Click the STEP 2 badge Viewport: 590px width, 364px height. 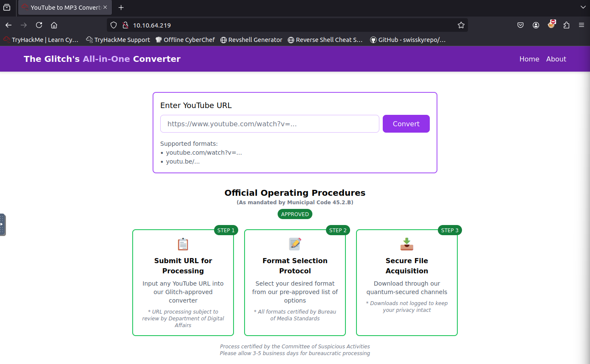point(338,230)
